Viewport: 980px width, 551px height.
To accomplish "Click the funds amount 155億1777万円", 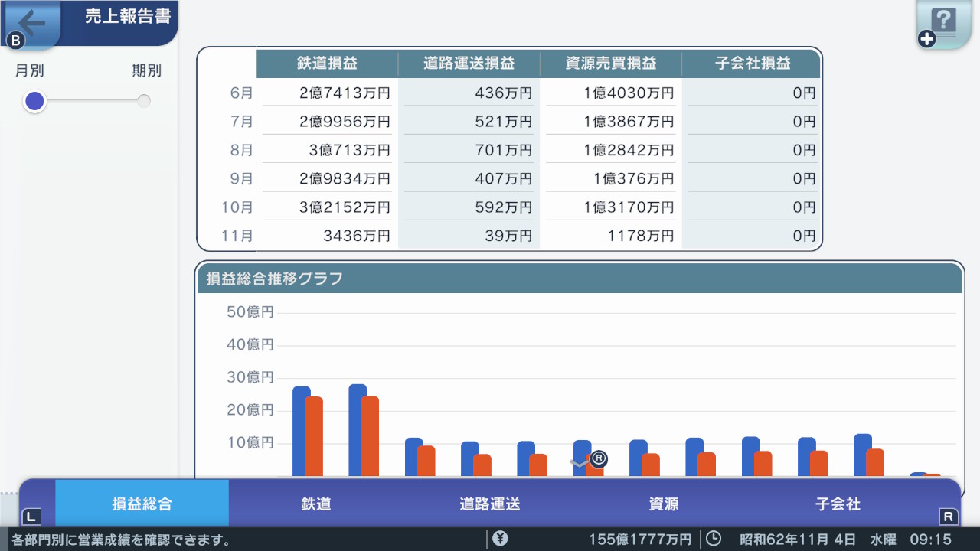I will [639, 540].
